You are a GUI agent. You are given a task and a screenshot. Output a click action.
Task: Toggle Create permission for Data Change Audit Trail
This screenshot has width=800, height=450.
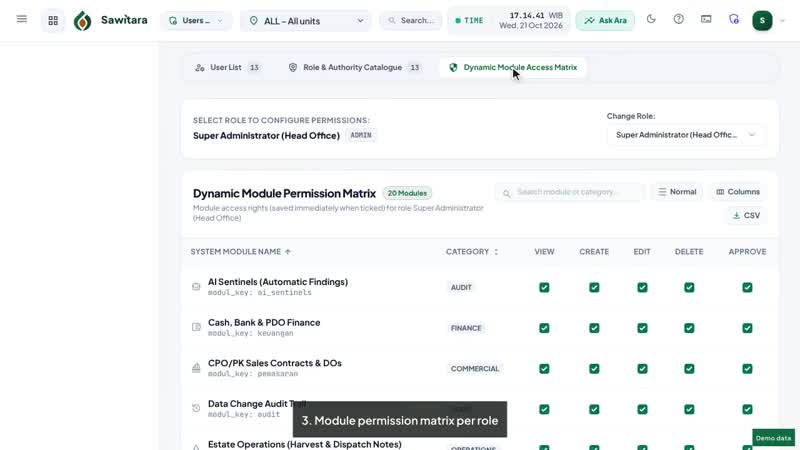point(594,409)
